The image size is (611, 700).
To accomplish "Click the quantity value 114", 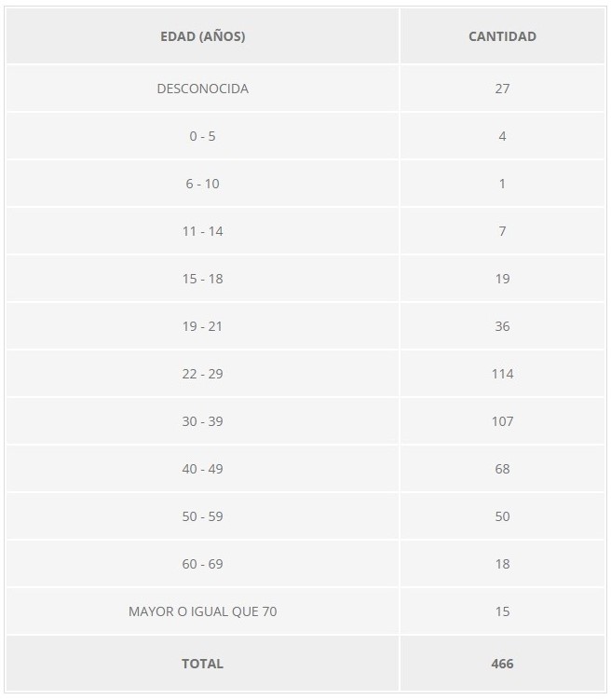I will (x=502, y=374).
